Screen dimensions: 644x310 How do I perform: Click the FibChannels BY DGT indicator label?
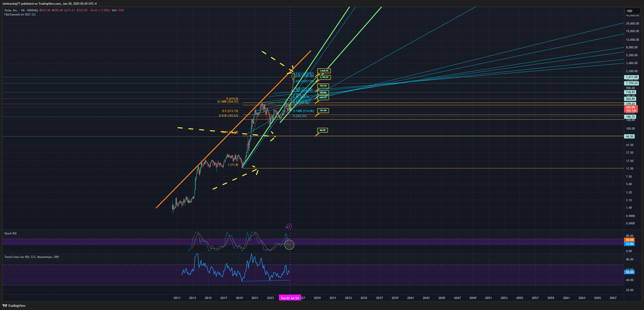[x=17, y=14]
